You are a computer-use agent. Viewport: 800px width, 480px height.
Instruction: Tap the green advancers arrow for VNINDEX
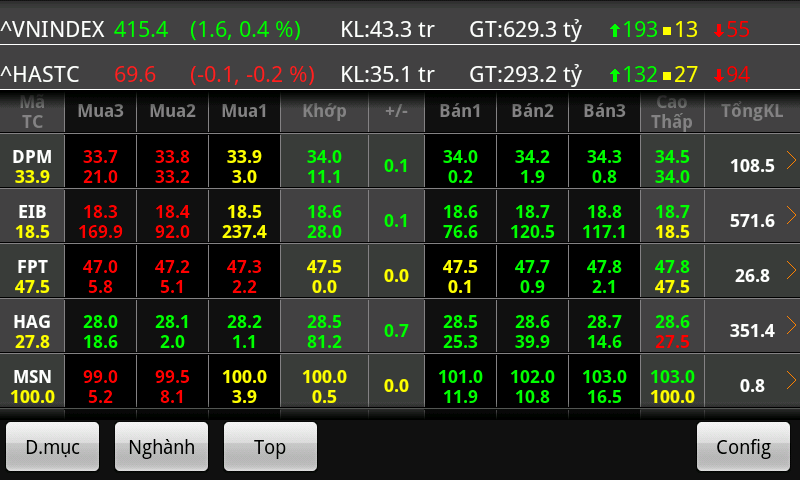click(615, 31)
